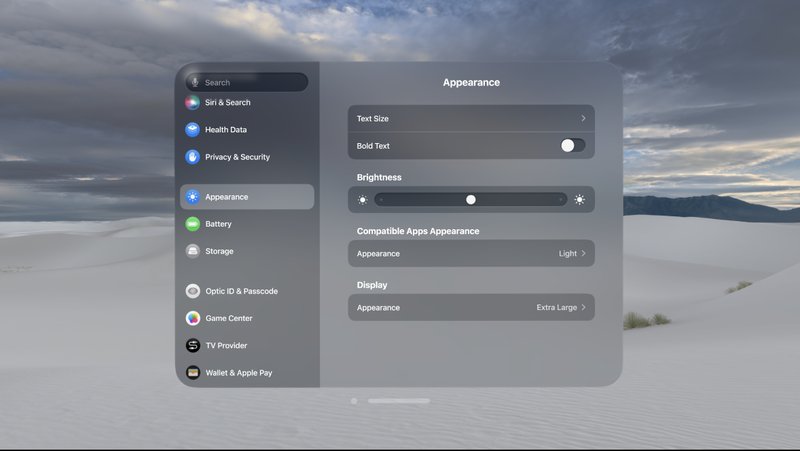Click the Game Center colorful icon
800x451 pixels.
point(192,318)
